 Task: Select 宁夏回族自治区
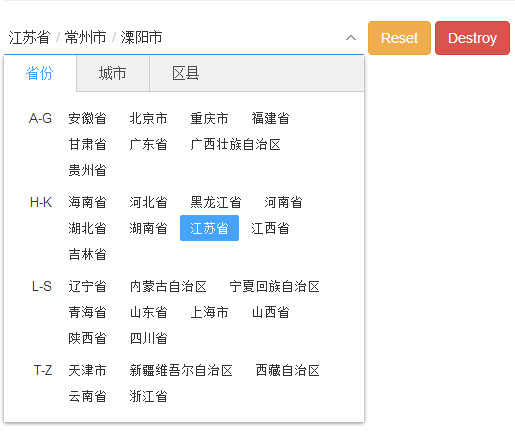point(274,286)
